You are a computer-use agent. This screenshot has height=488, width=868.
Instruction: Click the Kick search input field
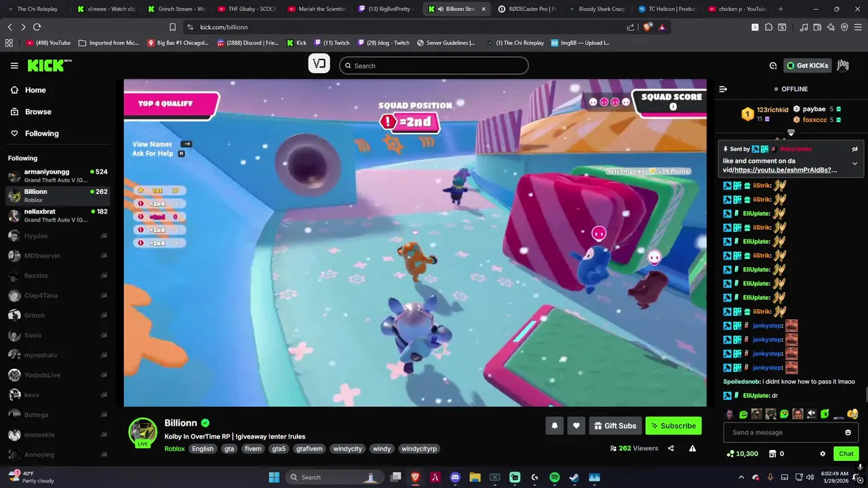(x=434, y=66)
